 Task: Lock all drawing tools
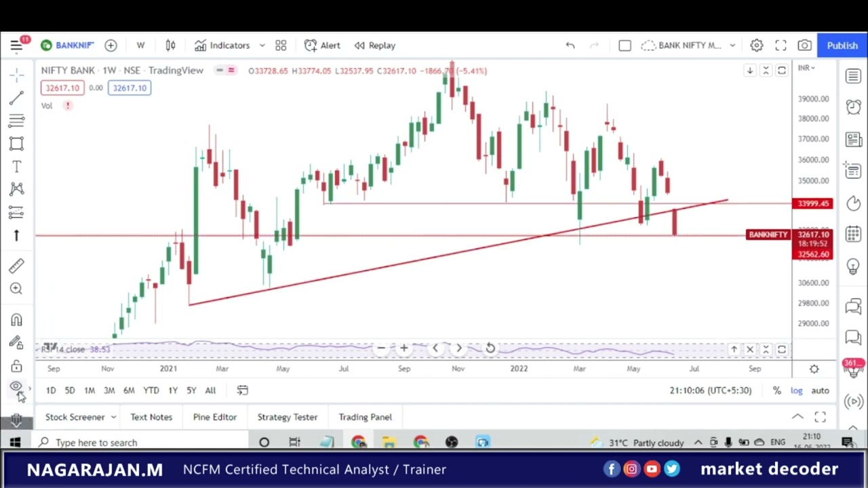point(17,366)
